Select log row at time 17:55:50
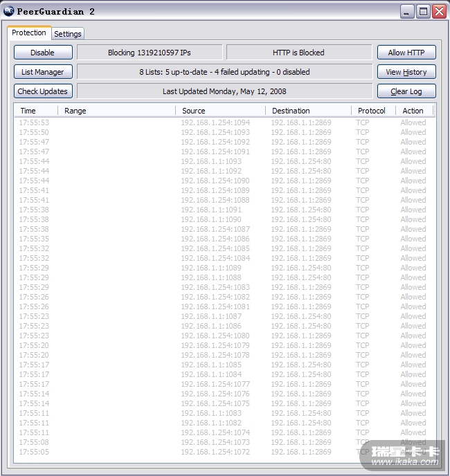450x476 pixels. (224, 132)
